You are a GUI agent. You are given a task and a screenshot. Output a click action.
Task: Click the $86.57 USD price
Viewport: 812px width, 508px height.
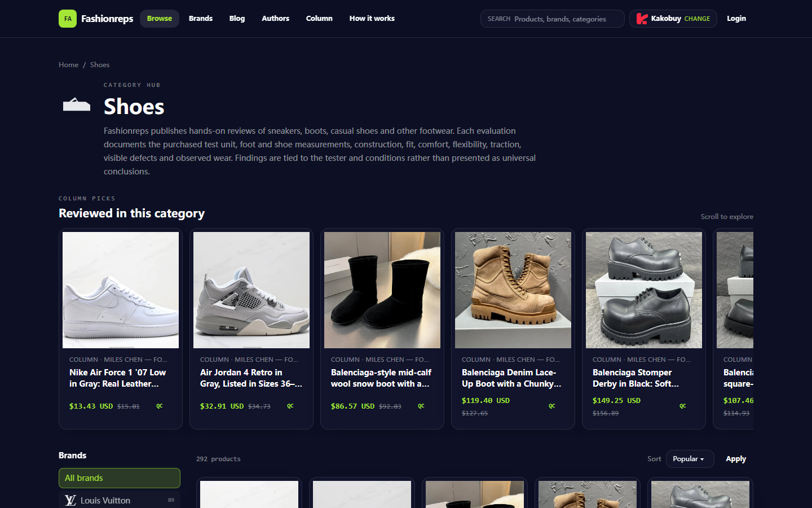[x=352, y=406]
